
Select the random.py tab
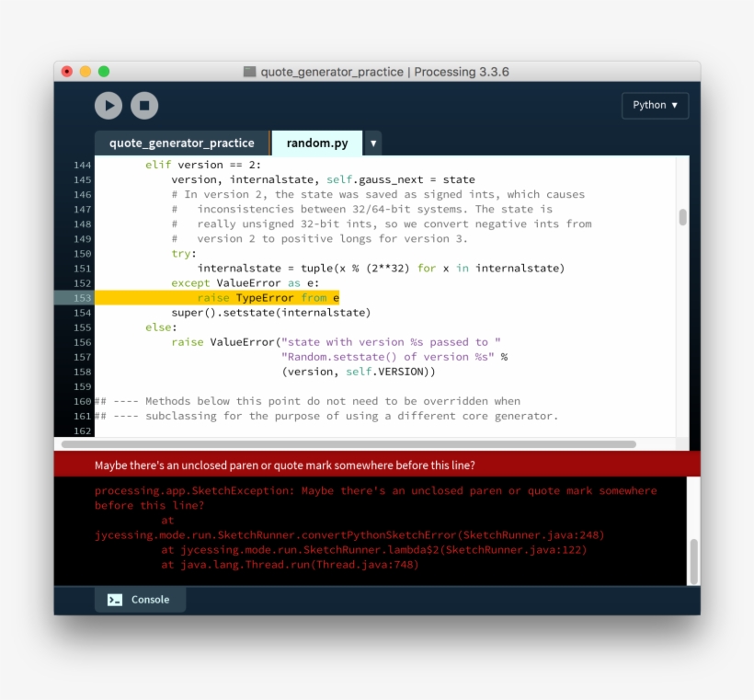coord(316,143)
